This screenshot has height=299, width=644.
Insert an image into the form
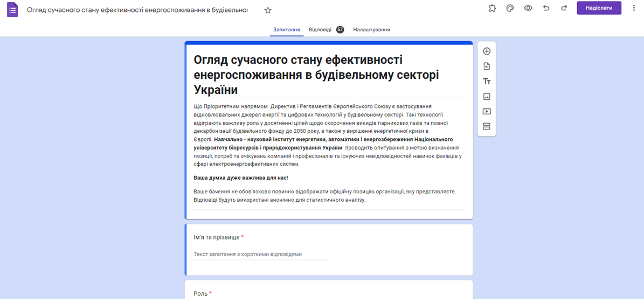[x=487, y=97]
